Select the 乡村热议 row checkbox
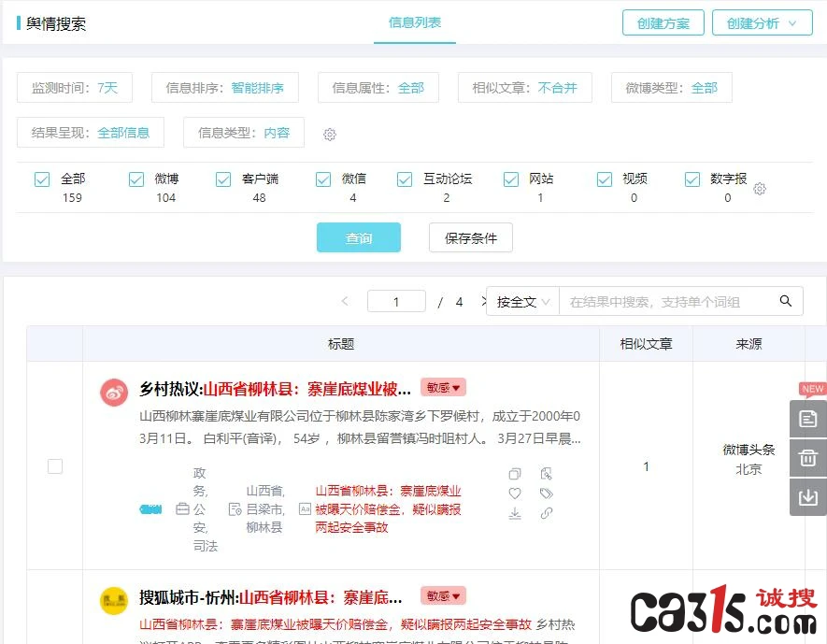 coord(55,466)
